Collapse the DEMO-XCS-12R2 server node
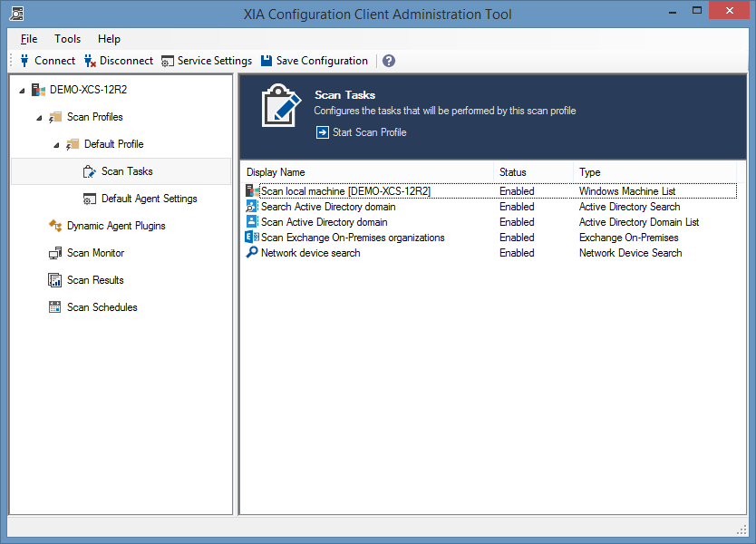The height and width of the screenshot is (544, 756). pyautogui.click(x=22, y=91)
